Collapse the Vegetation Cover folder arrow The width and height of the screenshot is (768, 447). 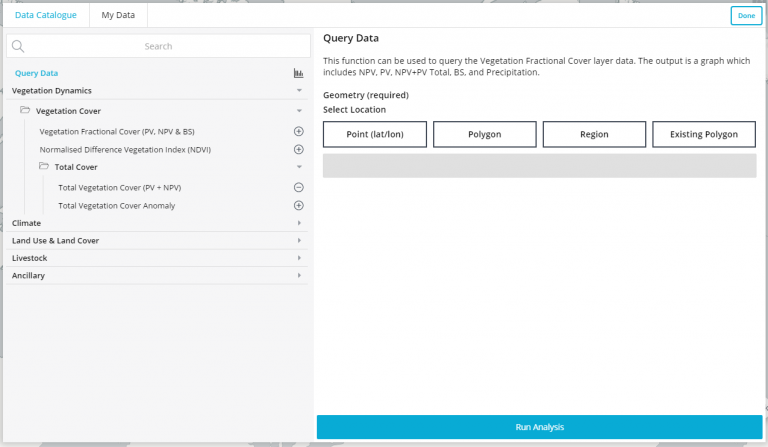(x=299, y=111)
